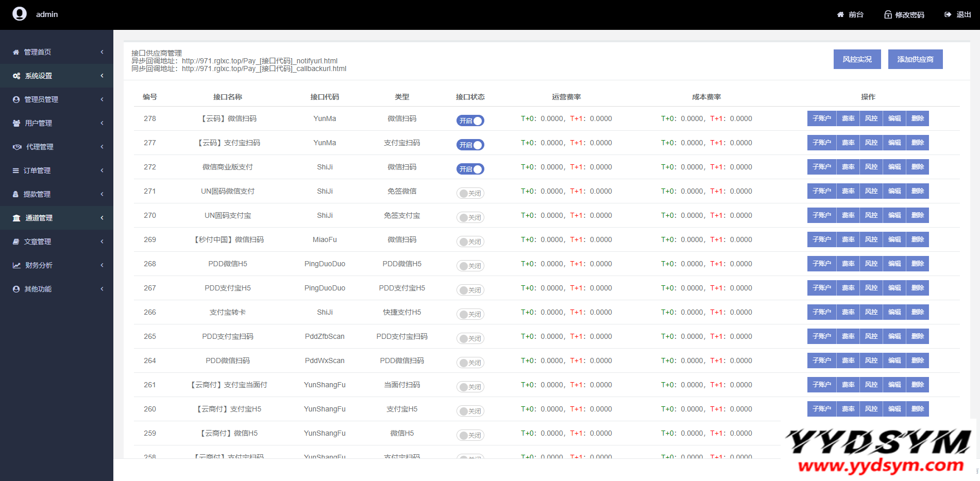Screen dimensions: 980x481
Task: Open the 风控实况 button
Action: (857, 59)
